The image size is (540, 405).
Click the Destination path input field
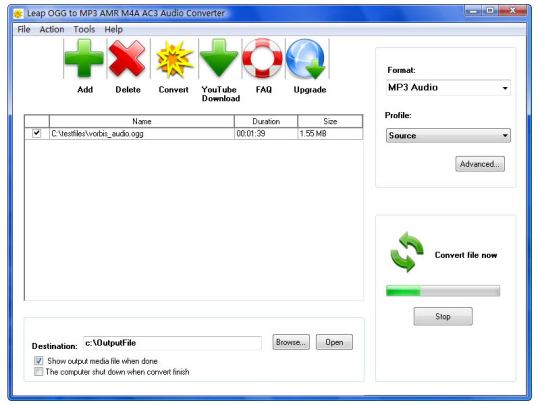[172, 343]
